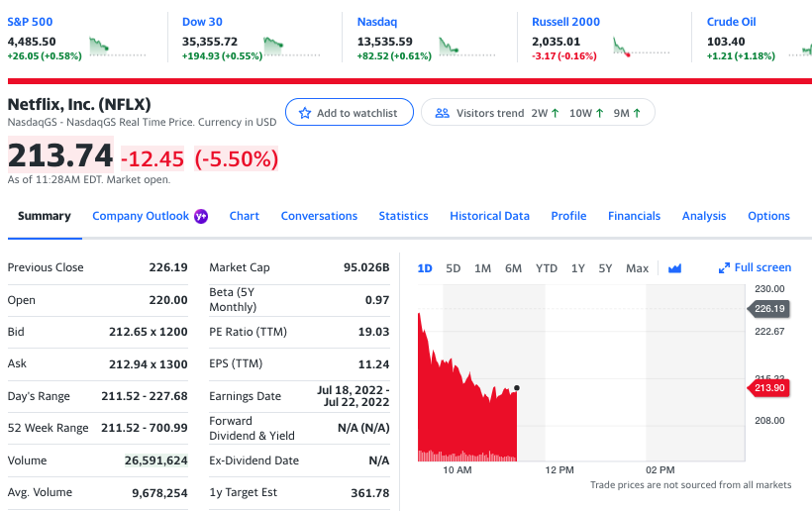Open the Nasdaq index link
The image size is (812, 511).
tap(377, 22)
